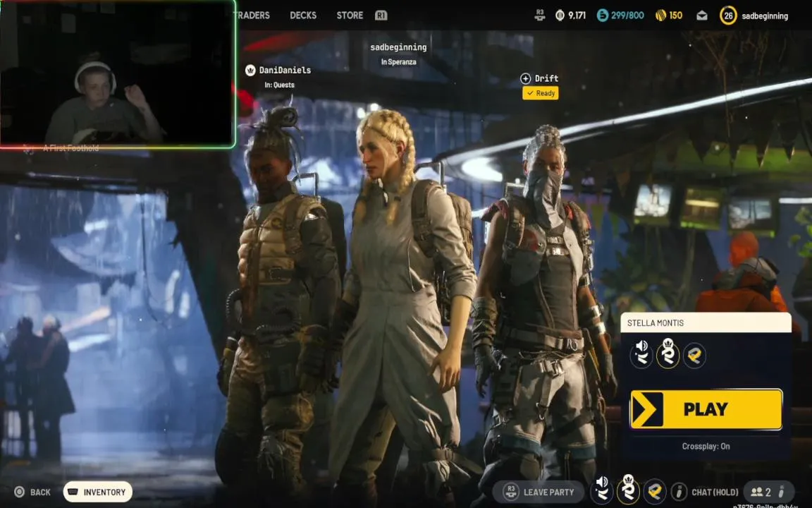Check the 9,171 coin currency icon
Image resolution: width=812 pixels, height=508 pixels.
coord(560,16)
